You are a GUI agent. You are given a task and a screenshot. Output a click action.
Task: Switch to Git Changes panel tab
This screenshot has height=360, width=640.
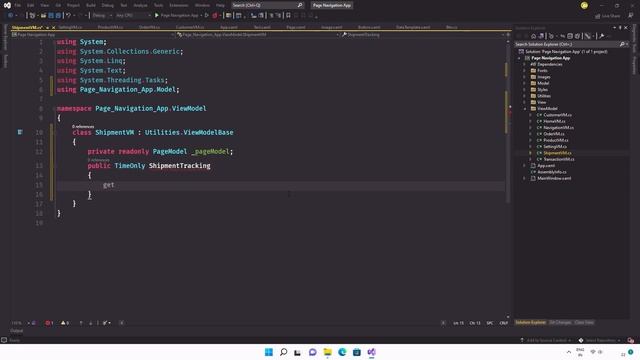click(560, 322)
